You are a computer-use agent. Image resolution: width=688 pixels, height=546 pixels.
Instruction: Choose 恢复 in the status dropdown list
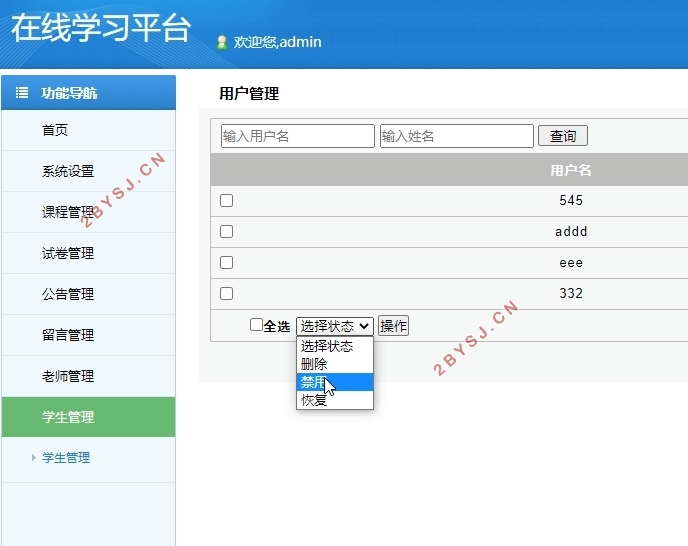(x=335, y=400)
